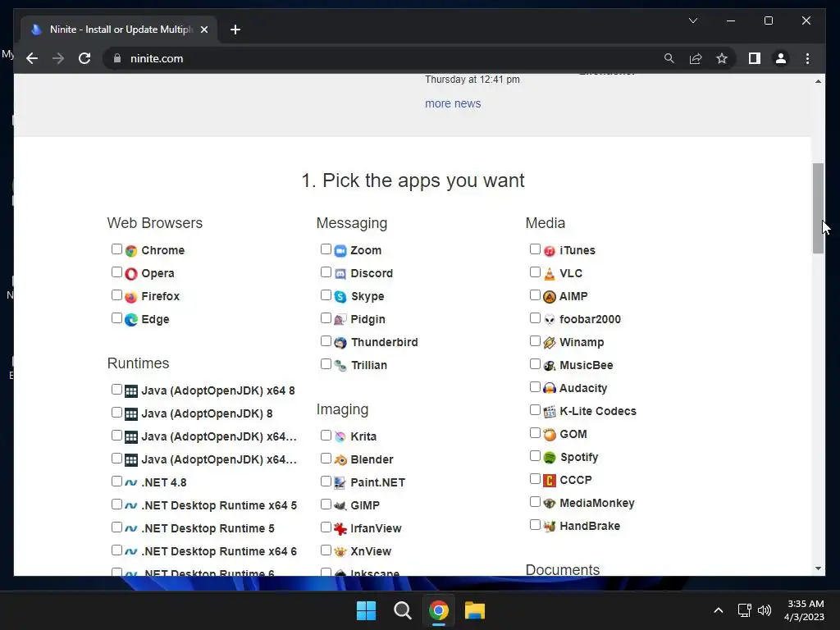Click the GOM player icon
840x630 pixels.
tap(550, 435)
